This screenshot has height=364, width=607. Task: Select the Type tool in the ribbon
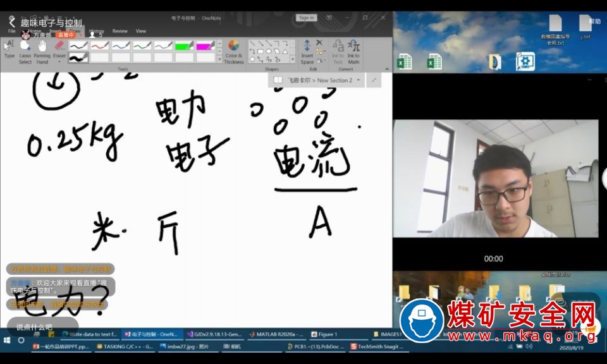9,49
